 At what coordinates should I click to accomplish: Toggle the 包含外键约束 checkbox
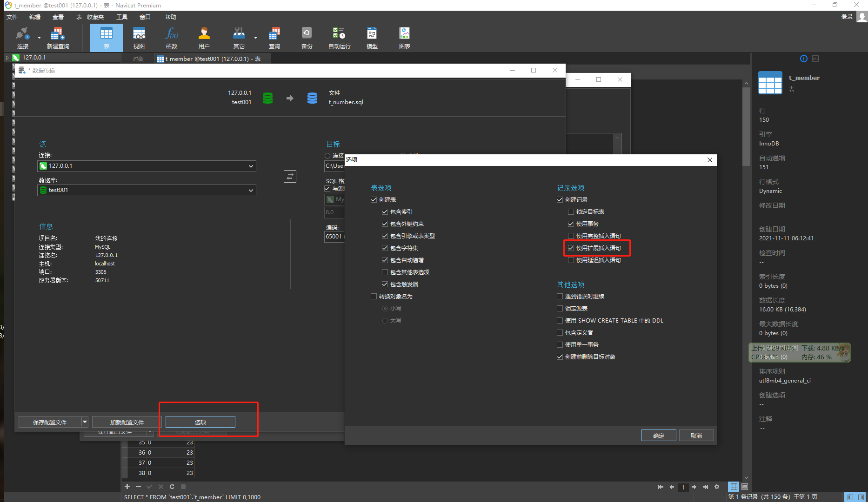pyautogui.click(x=385, y=224)
